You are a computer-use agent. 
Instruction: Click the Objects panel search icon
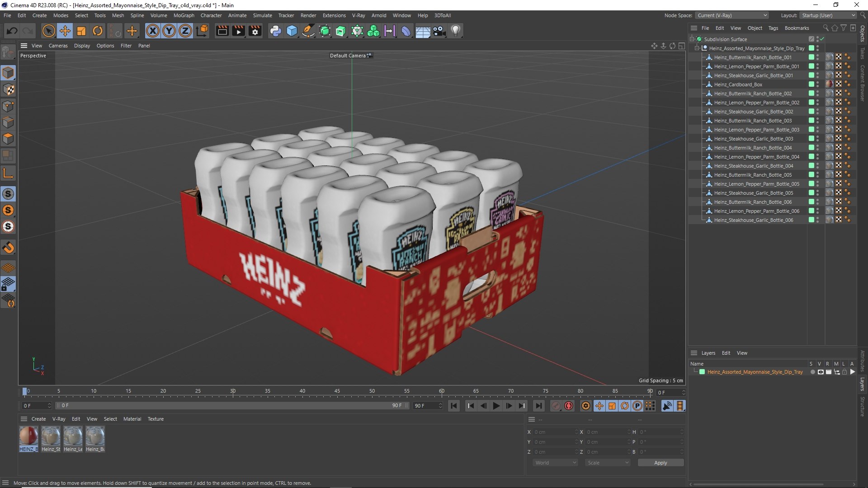coord(826,28)
